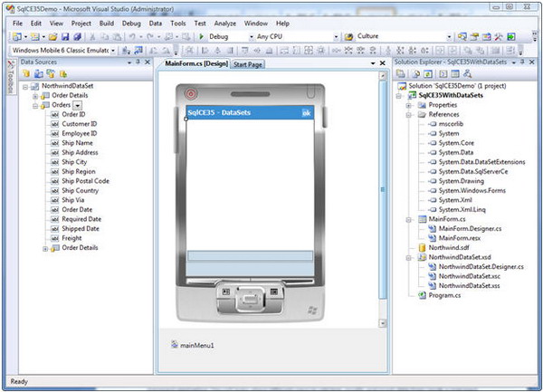Open the File menu
Screen dimensions: 543x392
18,24
